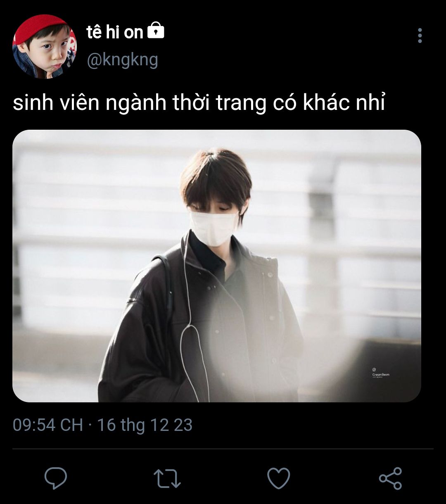446x504 pixels.
Task: Open the three-dot more options menu
Action: point(420,36)
